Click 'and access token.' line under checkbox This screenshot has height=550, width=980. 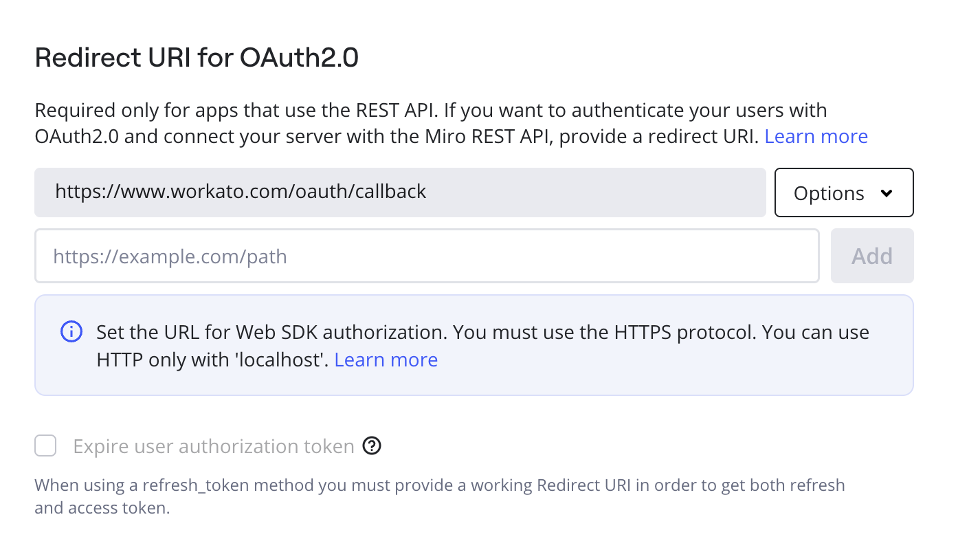102,509
